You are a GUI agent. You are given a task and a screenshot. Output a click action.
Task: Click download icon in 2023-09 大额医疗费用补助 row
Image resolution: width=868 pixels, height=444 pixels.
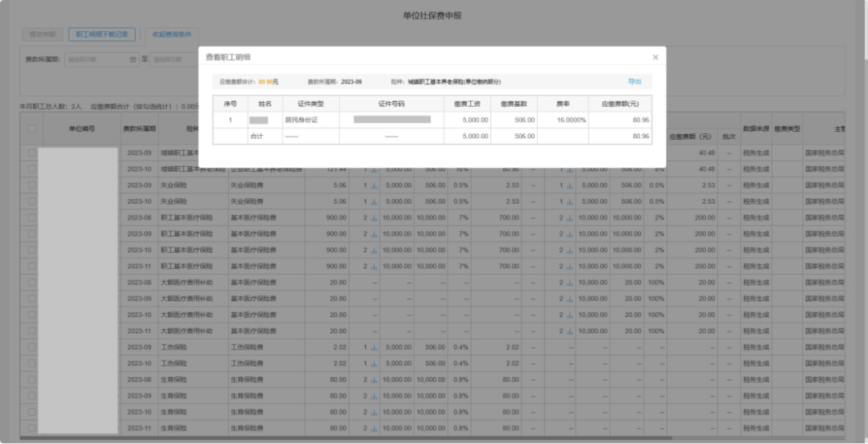coord(570,299)
